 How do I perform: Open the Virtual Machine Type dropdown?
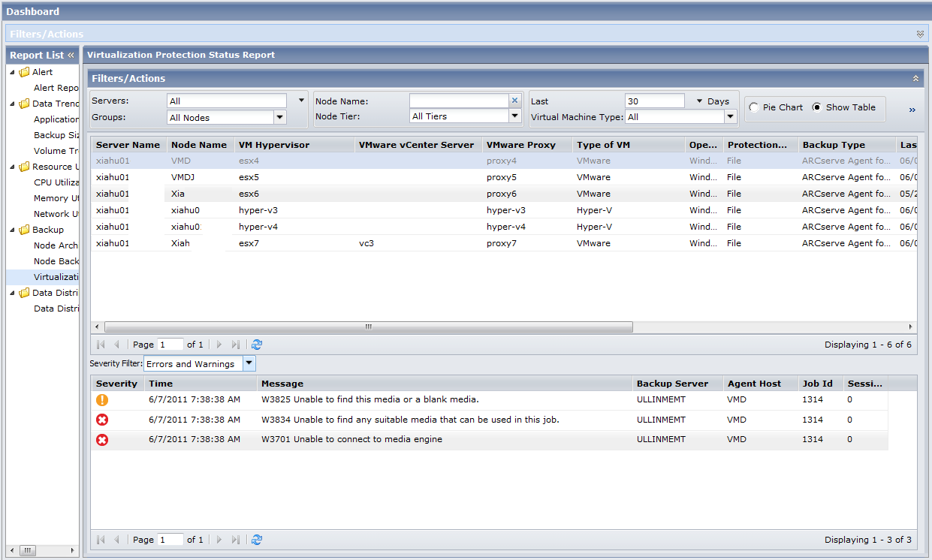click(x=731, y=116)
